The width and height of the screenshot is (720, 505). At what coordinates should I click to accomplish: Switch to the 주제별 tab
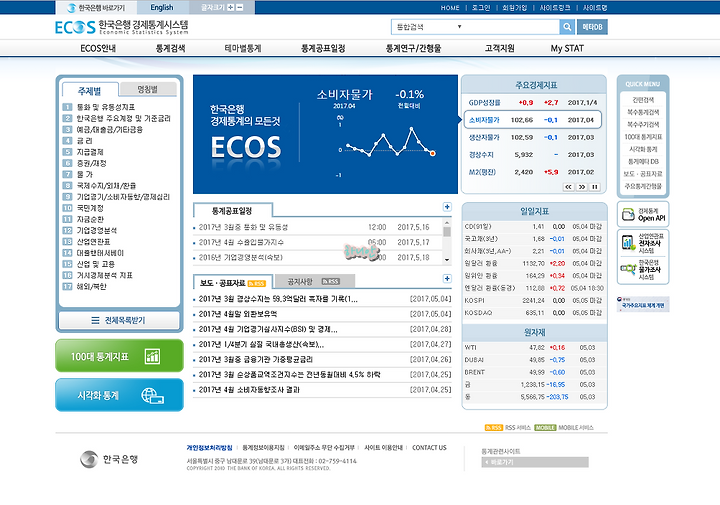90,91
